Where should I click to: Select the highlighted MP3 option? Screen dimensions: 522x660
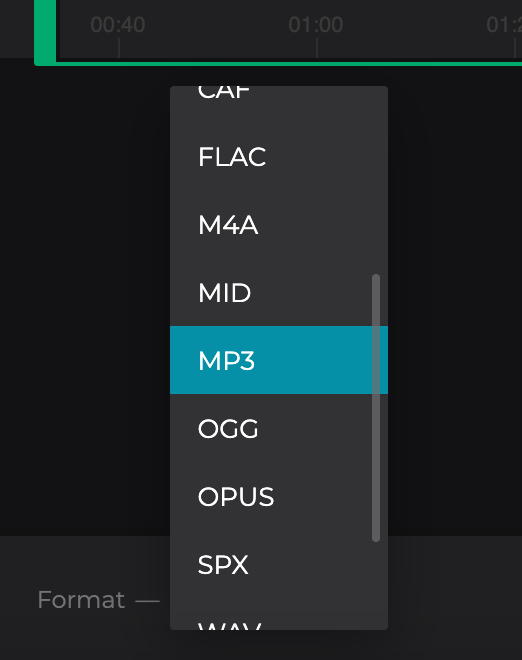point(279,360)
